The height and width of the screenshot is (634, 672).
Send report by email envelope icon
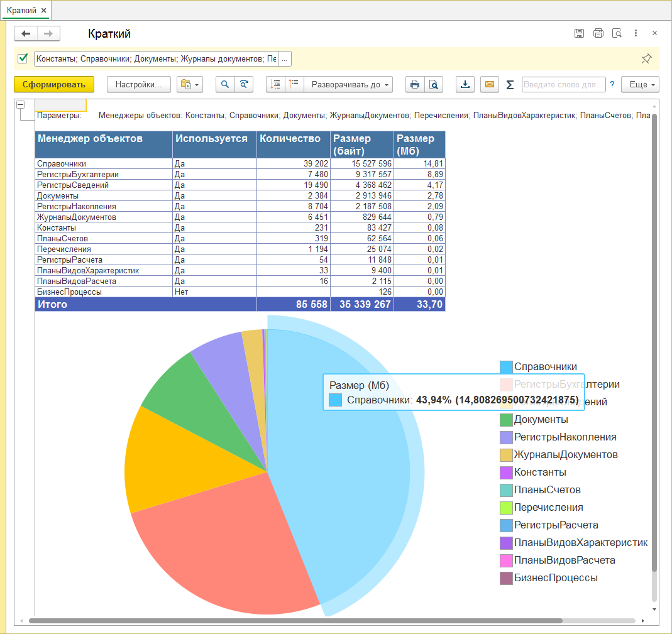[x=490, y=84]
